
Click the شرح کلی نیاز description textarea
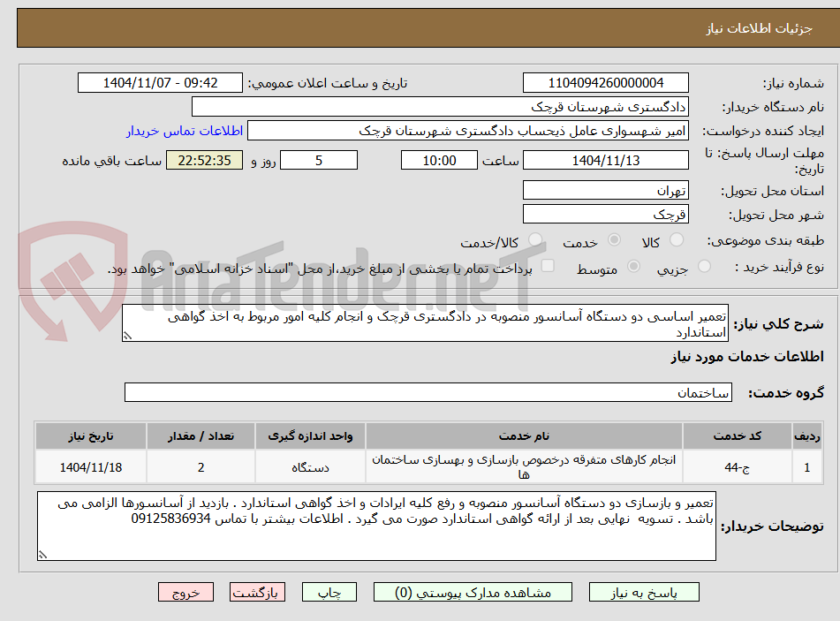(426, 323)
